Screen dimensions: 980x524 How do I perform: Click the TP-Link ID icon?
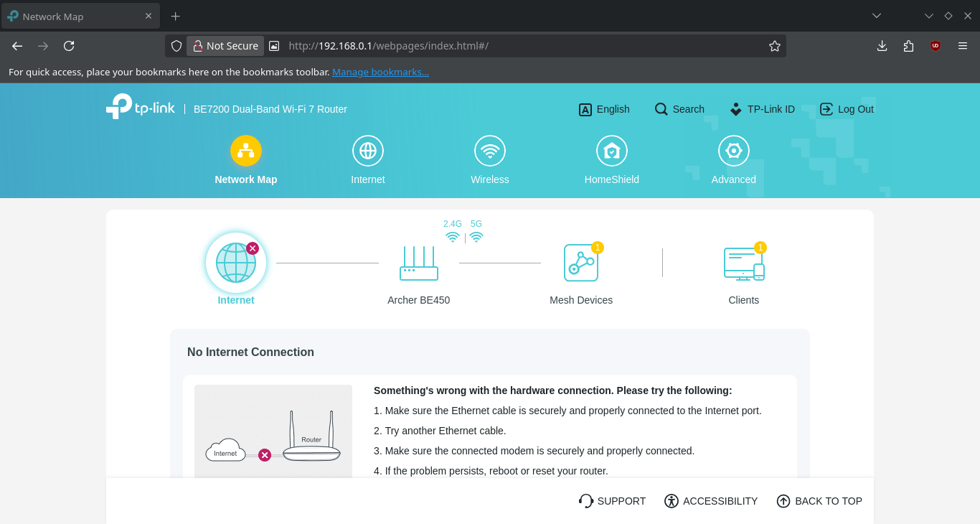point(735,109)
